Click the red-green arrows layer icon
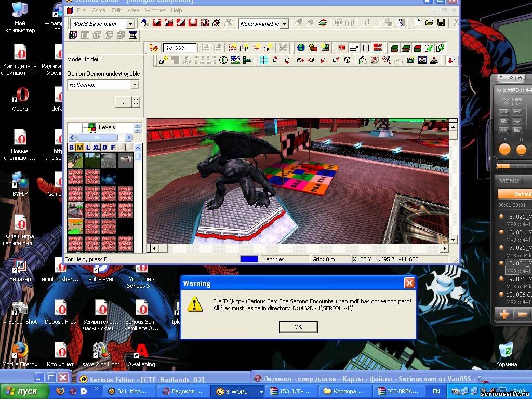 323,23
